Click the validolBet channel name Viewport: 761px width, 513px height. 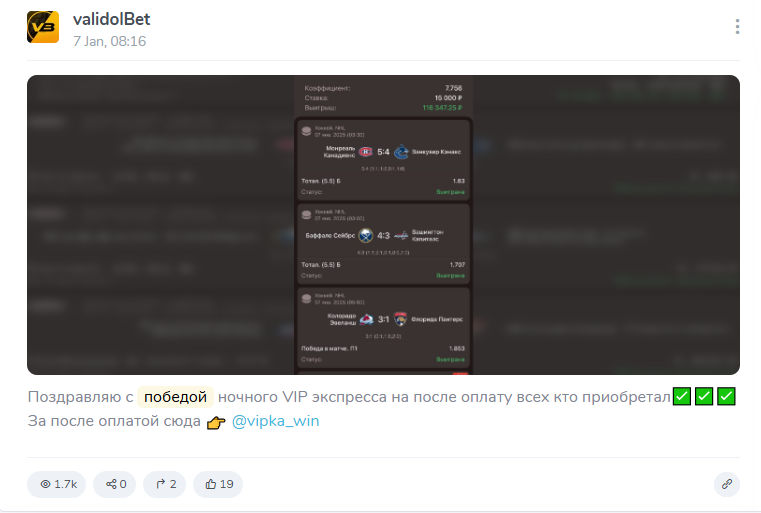tap(112, 19)
